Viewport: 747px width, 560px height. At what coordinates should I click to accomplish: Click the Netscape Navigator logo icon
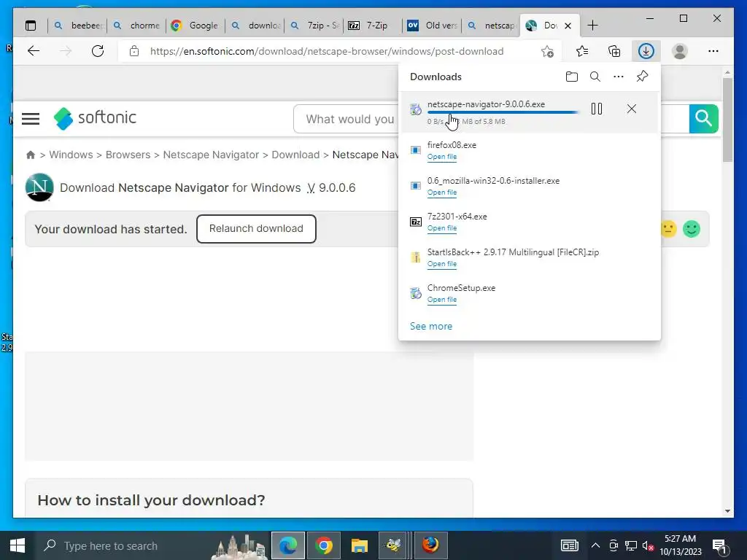[39, 187]
